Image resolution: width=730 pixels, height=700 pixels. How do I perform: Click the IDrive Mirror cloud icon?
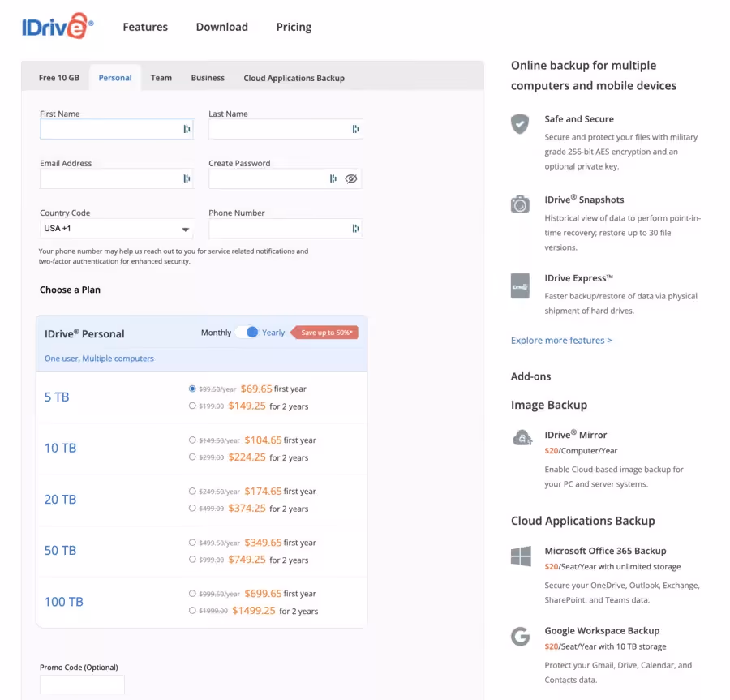[x=522, y=437]
